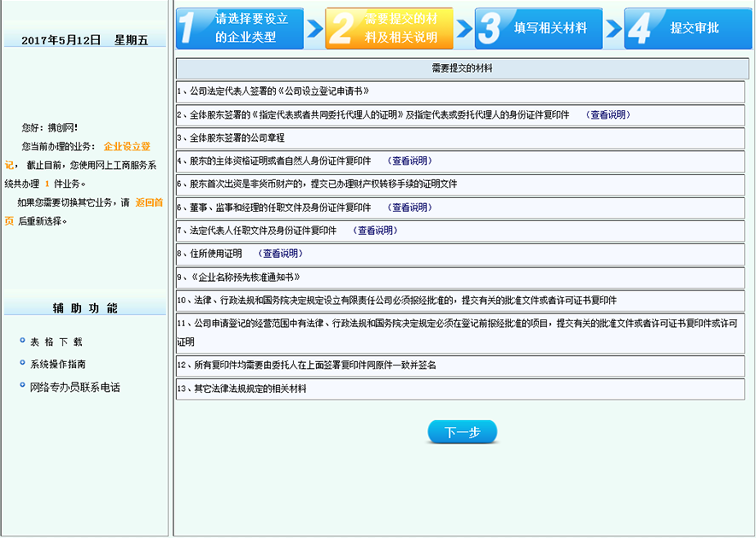
Task: Open the 企业设立登记 link
Action: pyautogui.click(x=130, y=145)
